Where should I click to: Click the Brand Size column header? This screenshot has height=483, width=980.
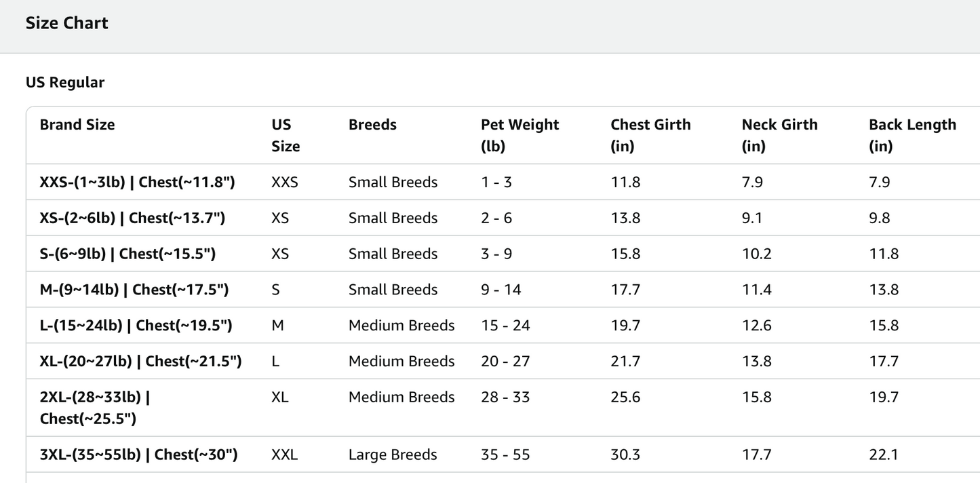[x=77, y=125]
